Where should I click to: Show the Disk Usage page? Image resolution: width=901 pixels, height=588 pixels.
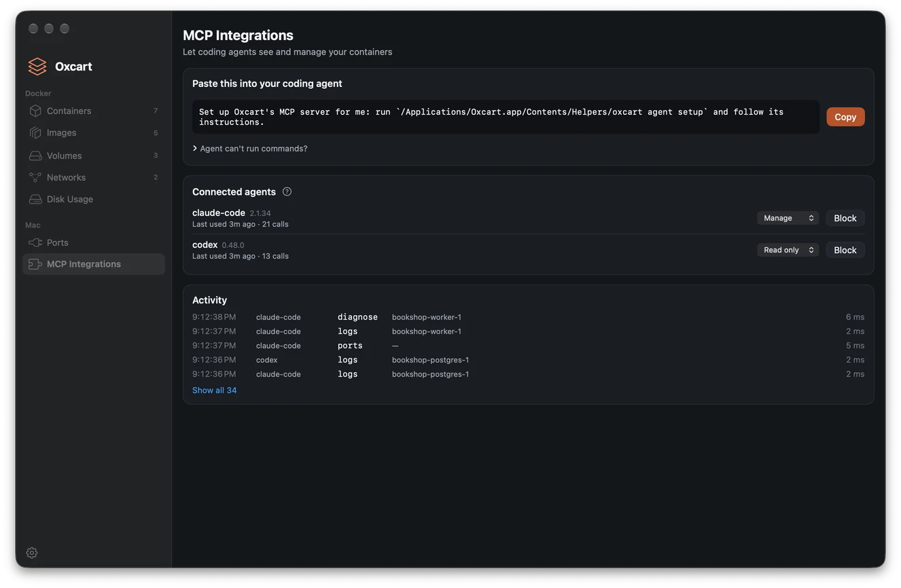tap(94, 199)
